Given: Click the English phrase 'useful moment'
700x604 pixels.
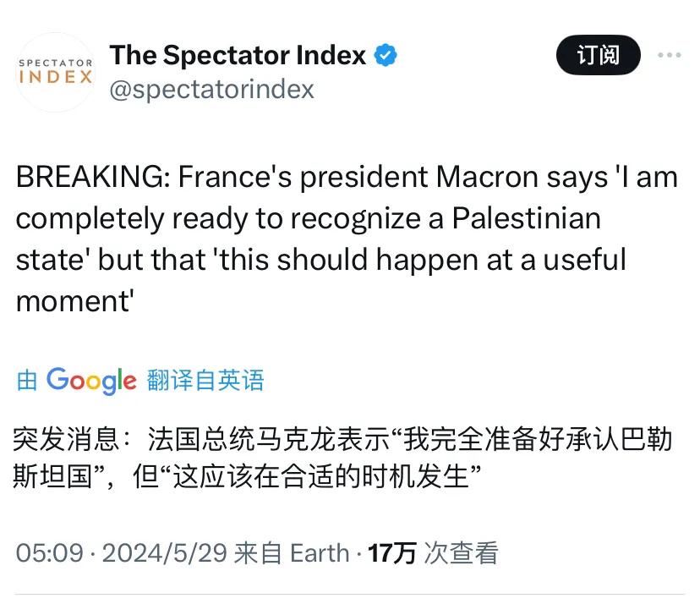Looking at the screenshot, I should click(583, 259).
